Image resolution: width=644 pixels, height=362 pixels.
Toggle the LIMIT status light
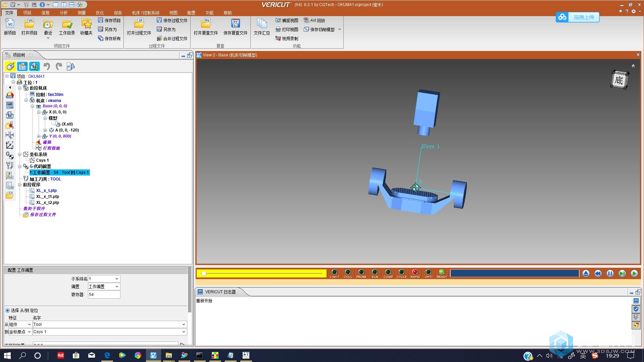pos(334,272)
